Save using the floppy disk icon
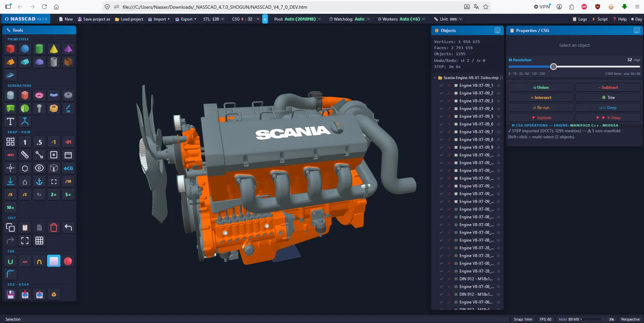The height and width of the screenshot is (323, 644). pyautogui.click(x=10, y=295)
